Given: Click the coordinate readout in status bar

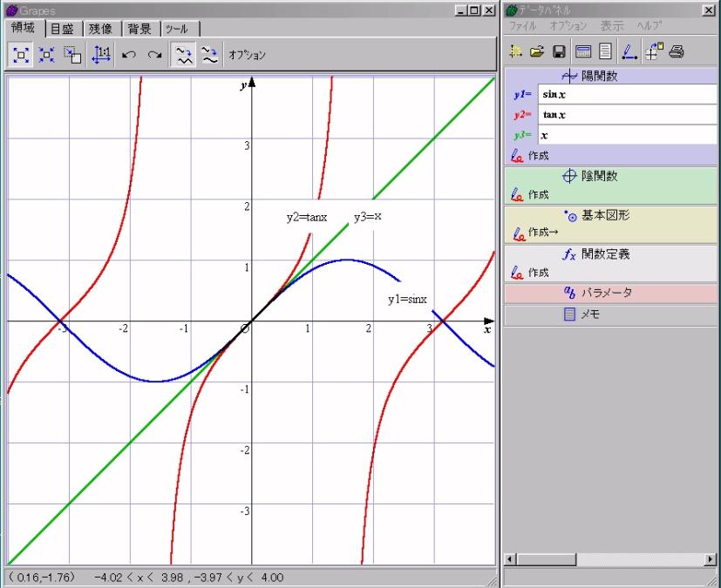Looking at the screenshot, I should [x=41, y=578].
